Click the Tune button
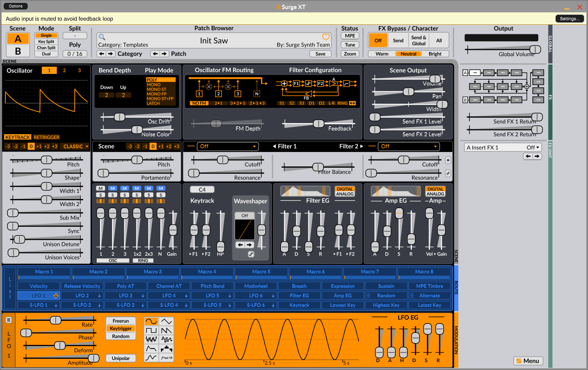Viewport: 588px width, 370px height. (x=350, y=45)
